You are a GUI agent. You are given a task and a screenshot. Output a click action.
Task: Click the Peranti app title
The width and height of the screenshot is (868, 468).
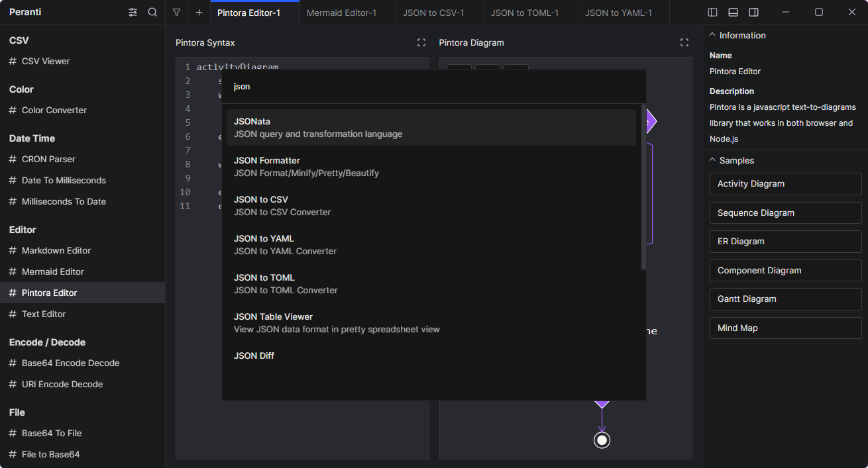26,12
